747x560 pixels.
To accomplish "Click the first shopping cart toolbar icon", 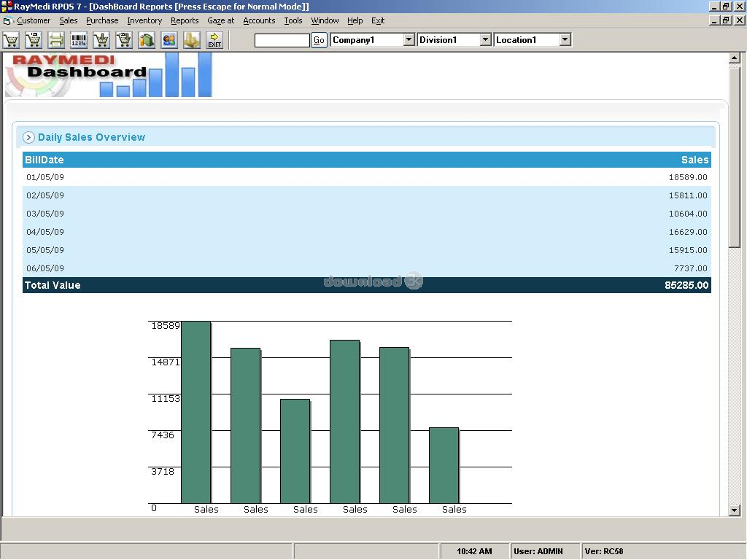I will [x=12, y=40].
